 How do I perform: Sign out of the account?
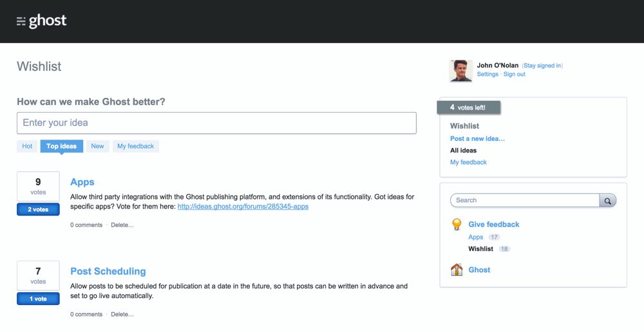tap(514, 75)
